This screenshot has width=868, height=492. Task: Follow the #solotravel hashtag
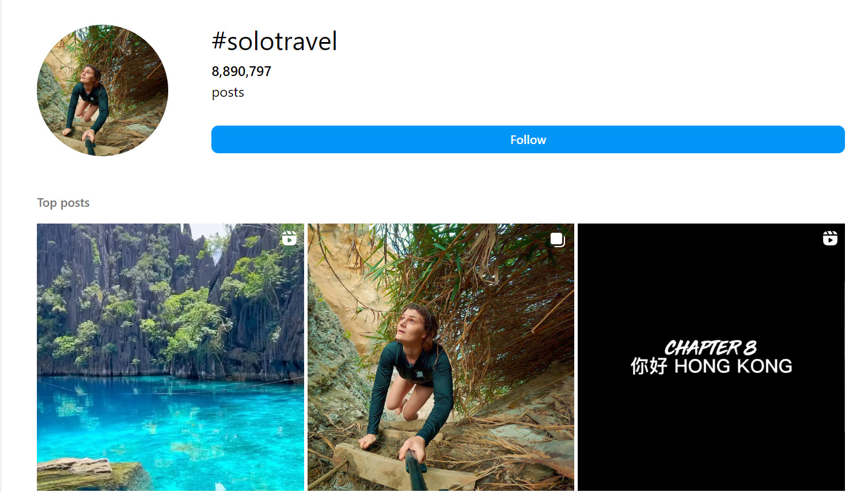click(527, 139)
